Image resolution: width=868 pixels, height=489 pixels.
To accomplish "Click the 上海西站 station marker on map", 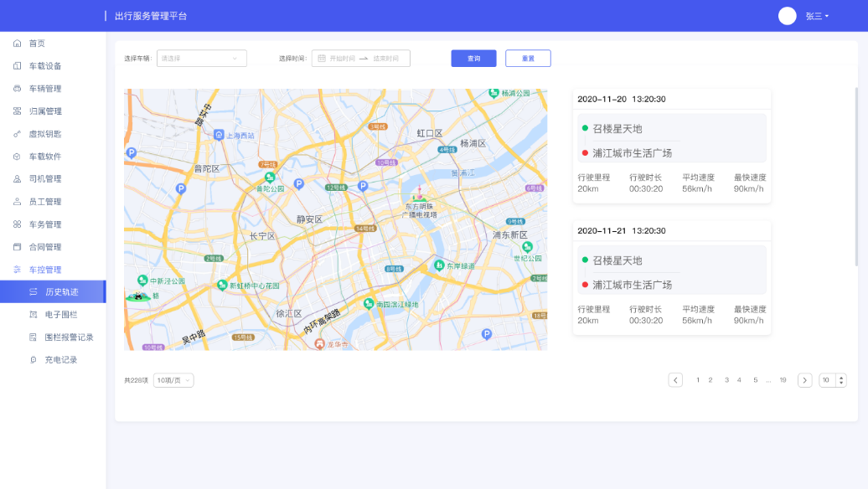I will pos(219,135).
